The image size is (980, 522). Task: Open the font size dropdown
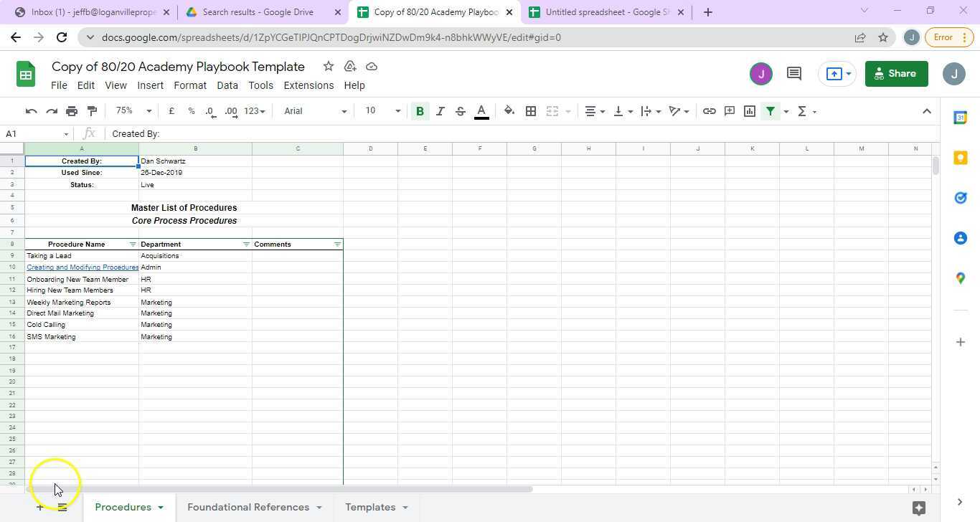click(380, 110)
